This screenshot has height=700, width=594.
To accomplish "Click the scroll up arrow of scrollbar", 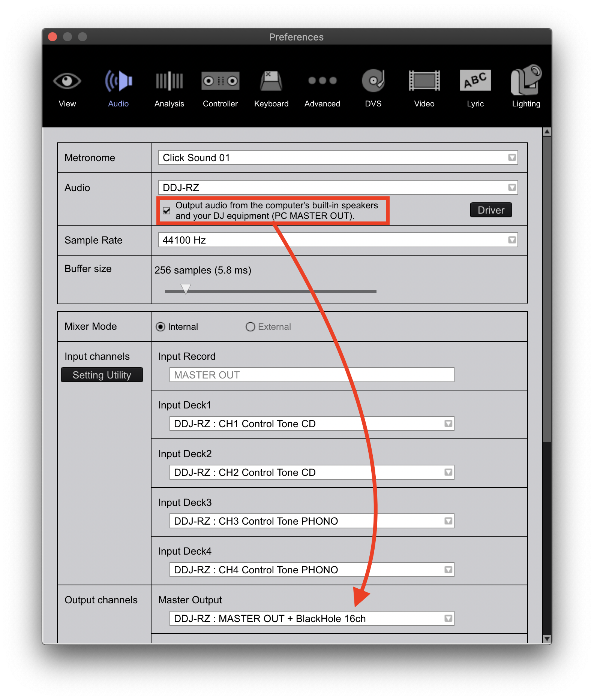I will point(547,132).
